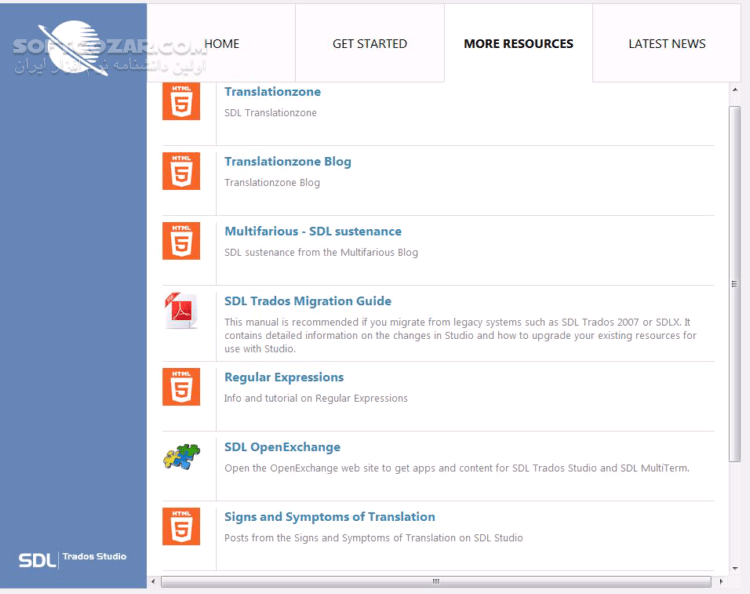The height and width of the screenshot is (594, 750).
Task: Click HTML5 icon for Signs and Symptoms
Action: 181,527
